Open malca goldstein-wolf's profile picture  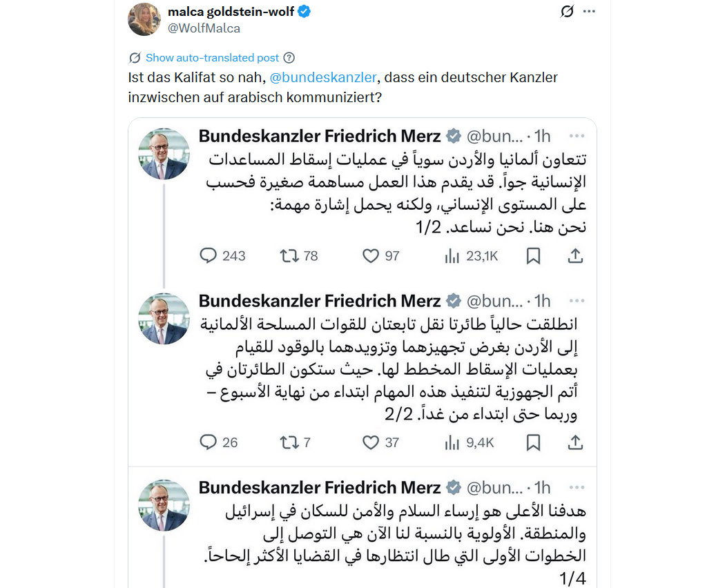tap(144, 19)
